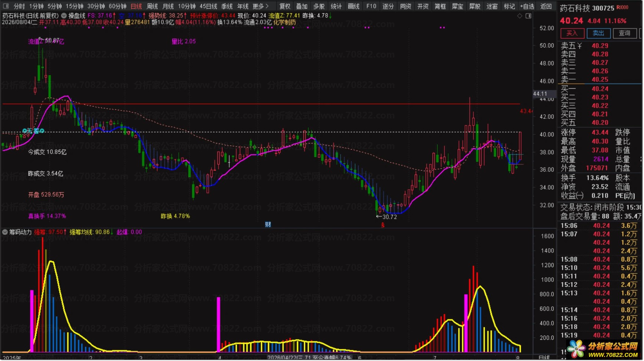Switch to the 月线 monthly tab
Viewport: 644px width, 361px height.
point(168,6)
